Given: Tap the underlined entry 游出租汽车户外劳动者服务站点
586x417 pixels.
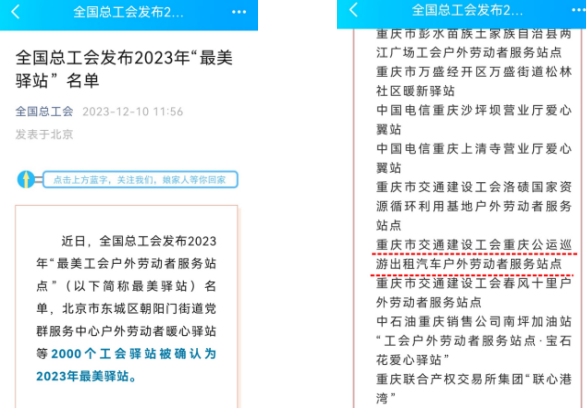Looking at the screenshot, I should [x=469, y=264].
